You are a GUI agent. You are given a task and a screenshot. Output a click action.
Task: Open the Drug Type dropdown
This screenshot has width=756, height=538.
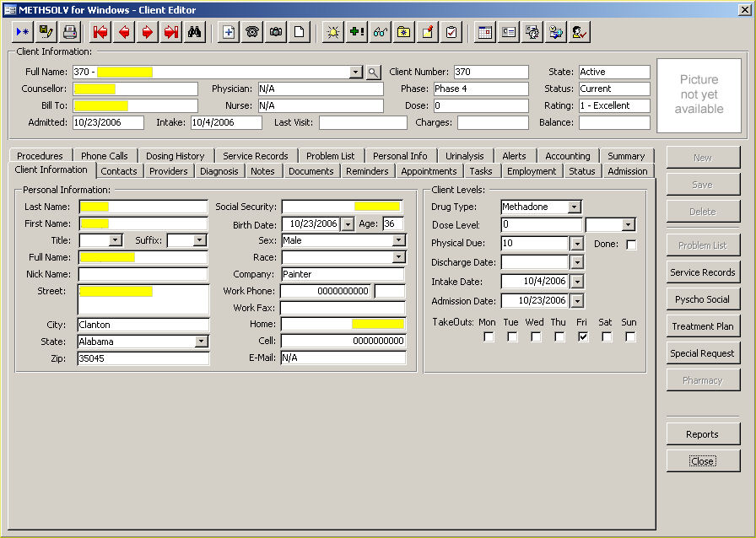574,207
